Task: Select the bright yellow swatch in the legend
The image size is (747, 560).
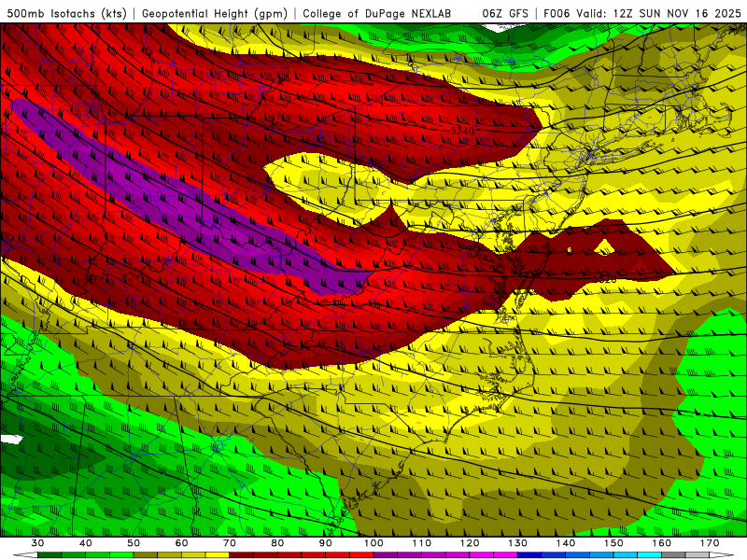Action: coord(218,555)
